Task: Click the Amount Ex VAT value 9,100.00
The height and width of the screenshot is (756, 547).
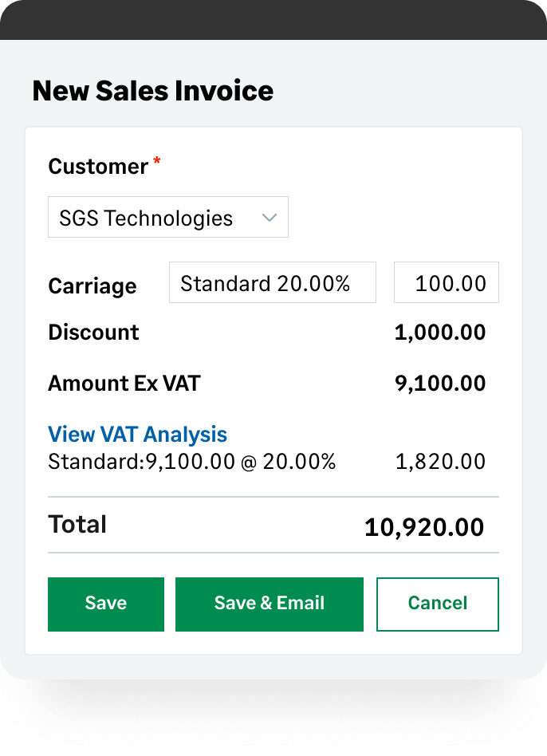Action: (x=440, y=383)
